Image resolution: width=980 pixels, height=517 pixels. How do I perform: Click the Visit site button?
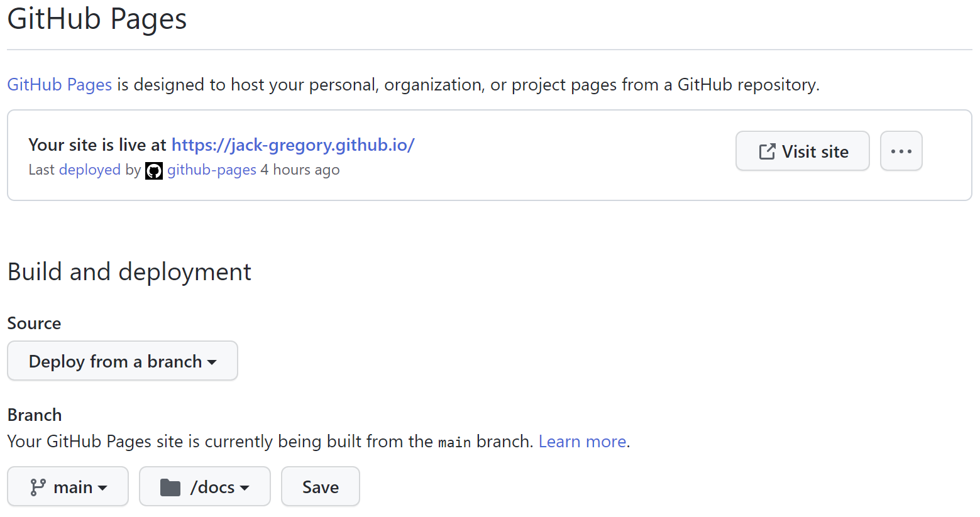pos(803,151)
